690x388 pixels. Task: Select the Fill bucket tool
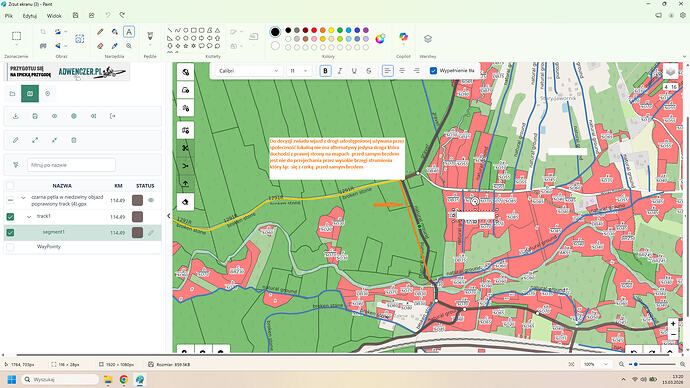(x=115, y=32)
